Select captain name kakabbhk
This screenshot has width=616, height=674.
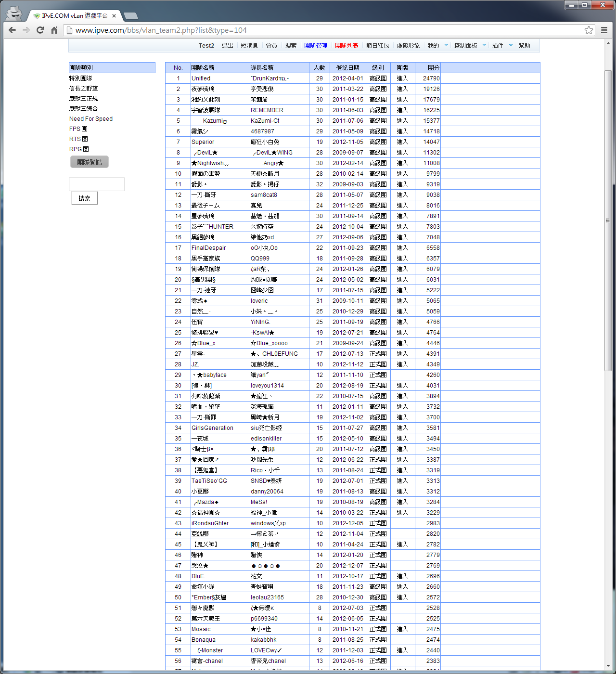point(264,640)
